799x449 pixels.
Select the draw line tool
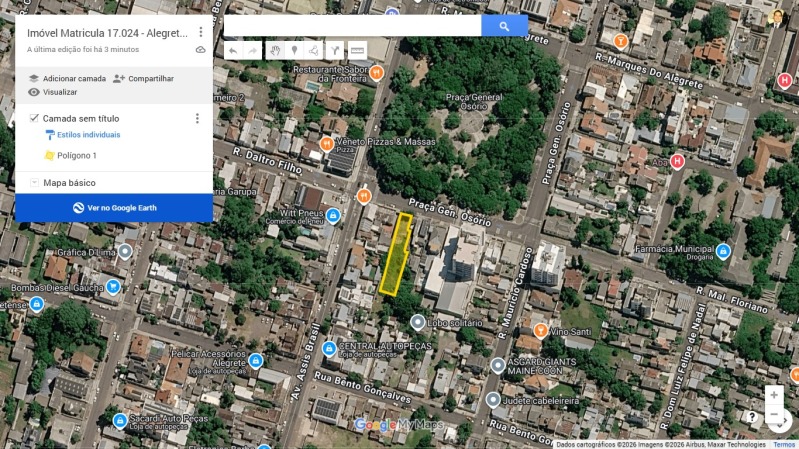point(314,50)
